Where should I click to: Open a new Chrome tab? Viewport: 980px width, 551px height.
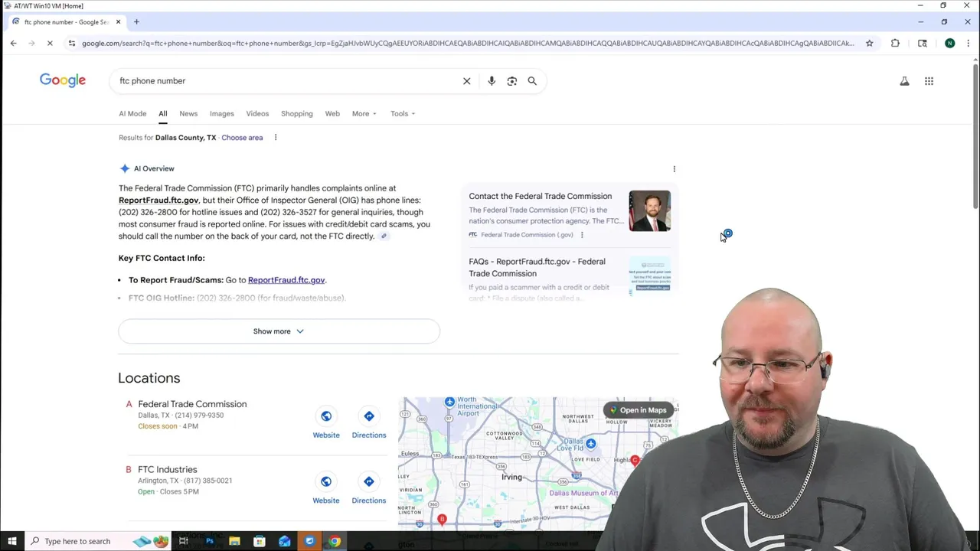pos(136,21)
